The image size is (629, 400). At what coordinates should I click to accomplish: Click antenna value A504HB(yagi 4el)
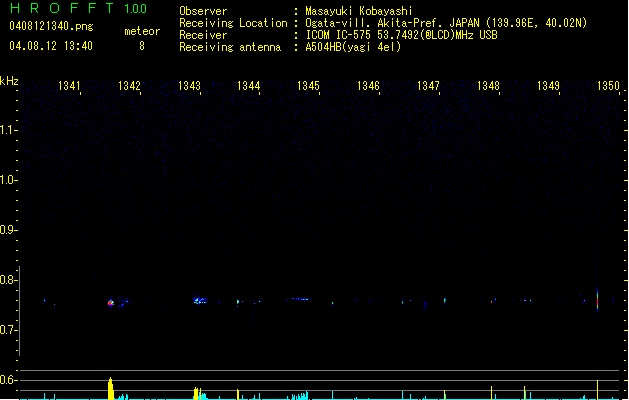pyautogui.click(x=353, y=47)
